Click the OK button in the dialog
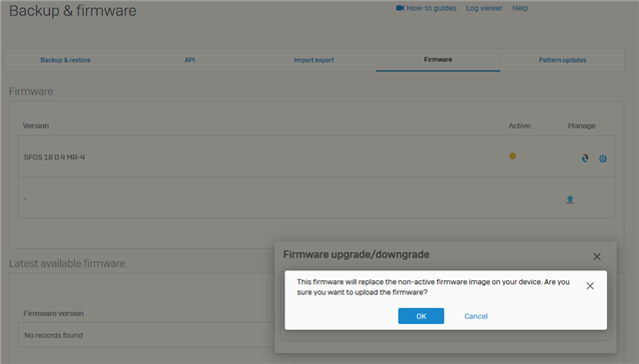The width and height of the screenshot is (639, 364). click(421, 316)
